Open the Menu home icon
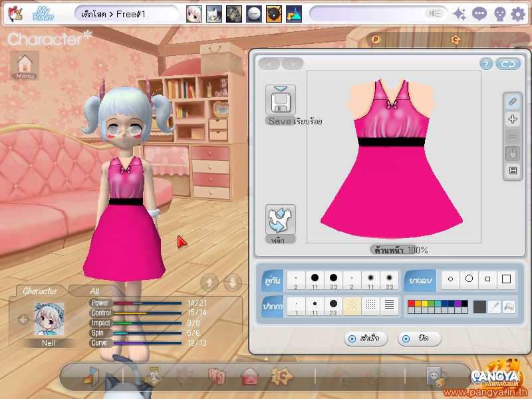Viewport: 532px width, 399px height. coord(25,65)
